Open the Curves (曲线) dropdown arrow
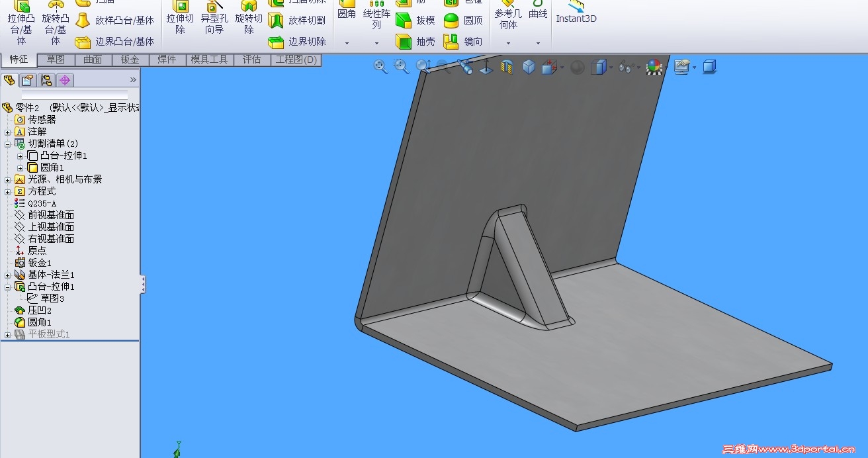The height and width of the screenshot is (458, 868). (x=538, y=43)
